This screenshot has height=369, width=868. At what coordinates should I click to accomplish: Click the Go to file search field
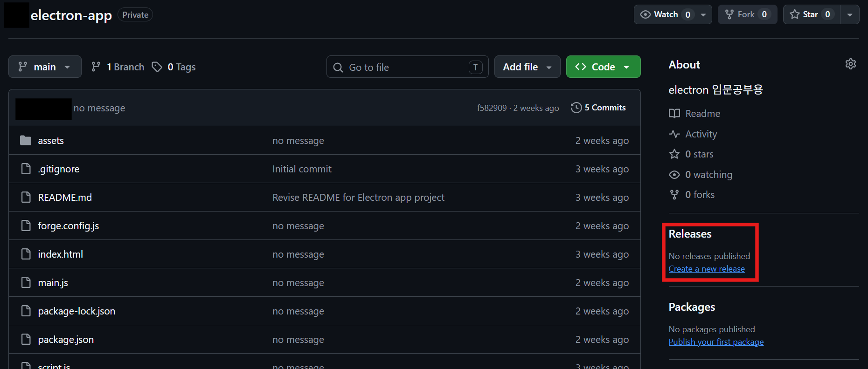coord(407,67)
